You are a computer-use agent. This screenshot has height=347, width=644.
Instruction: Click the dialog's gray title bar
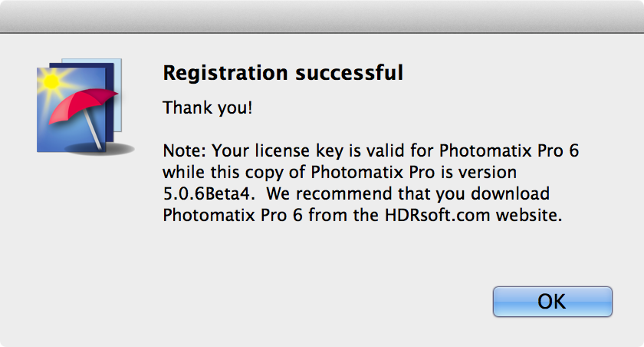[322, 16]
